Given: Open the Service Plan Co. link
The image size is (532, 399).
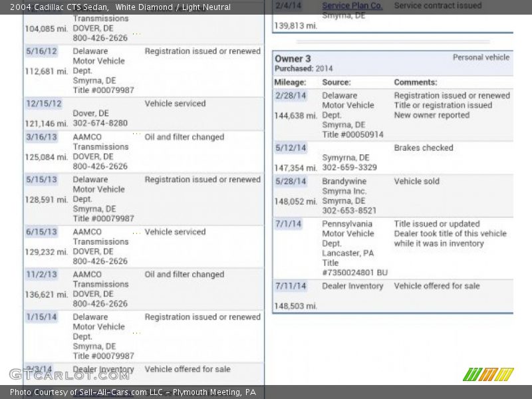Looking at the screenshot, I should [352, 5].
